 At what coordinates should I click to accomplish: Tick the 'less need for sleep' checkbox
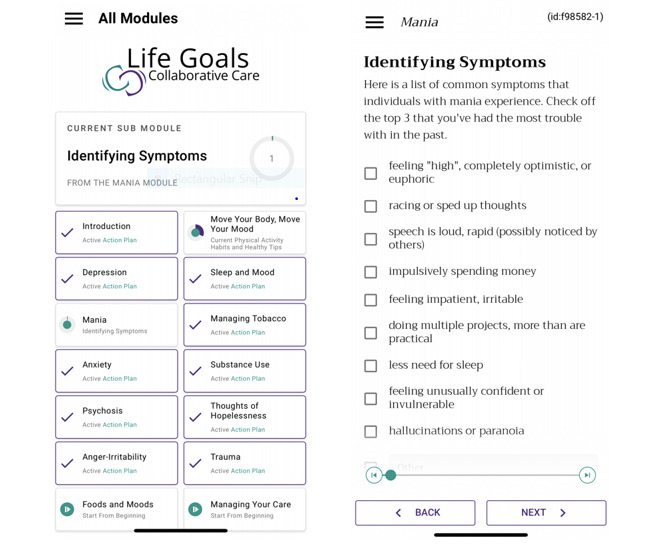371,366
